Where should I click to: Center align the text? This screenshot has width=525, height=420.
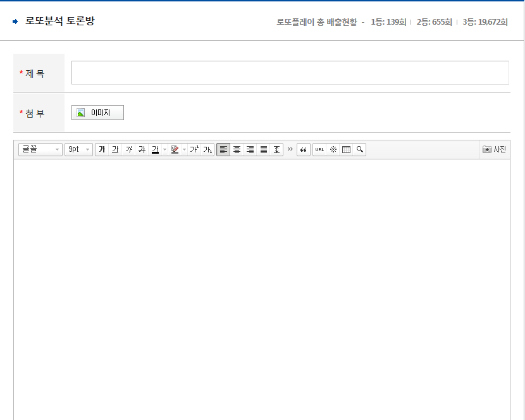click(237, 150)
